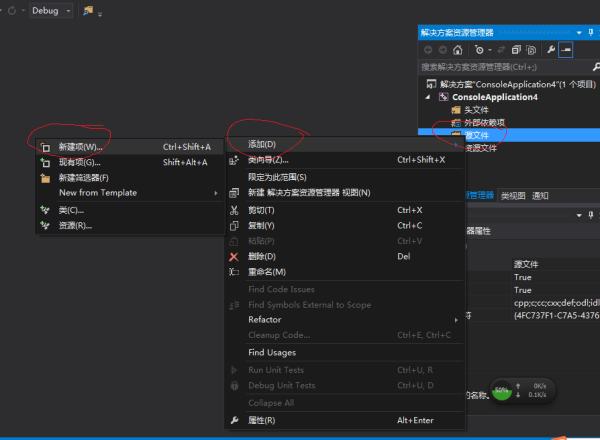Choose 资源(R)... menu entry
Screen dimensions: 600x440
click(x=130, y=226)
